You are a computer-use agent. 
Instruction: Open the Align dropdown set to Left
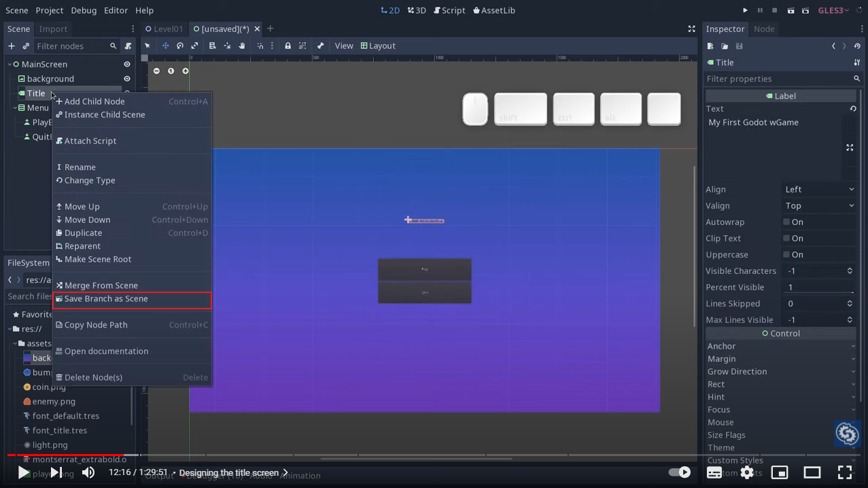(x=819, y=190)
